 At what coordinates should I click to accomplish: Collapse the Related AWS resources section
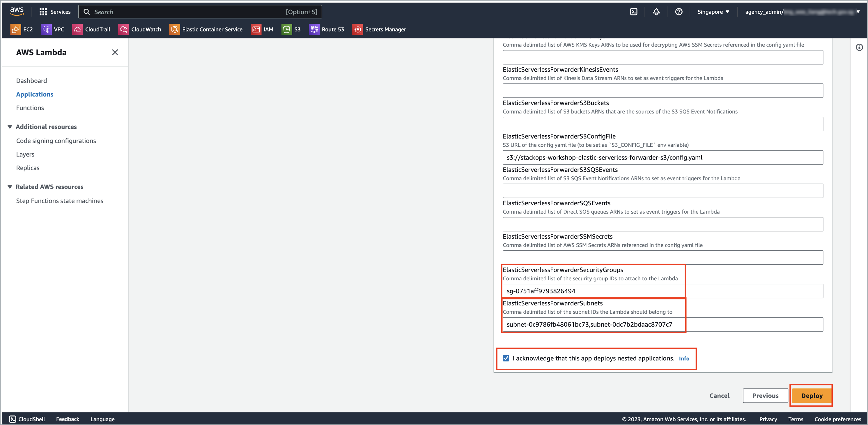10,187
